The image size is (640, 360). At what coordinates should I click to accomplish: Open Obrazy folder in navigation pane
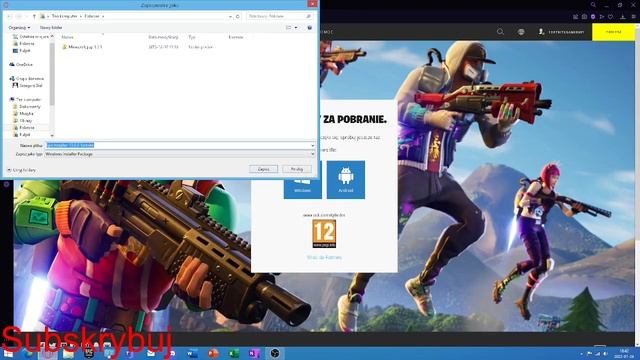coord(22,120)
